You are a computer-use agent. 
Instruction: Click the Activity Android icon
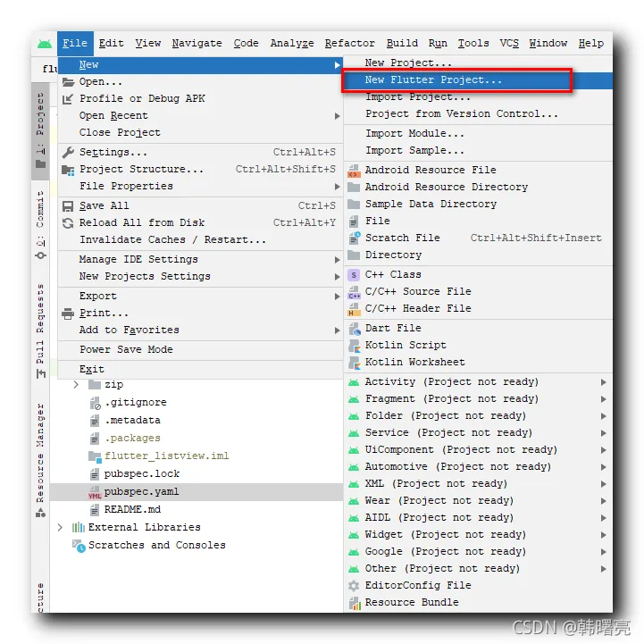point(354,382)
